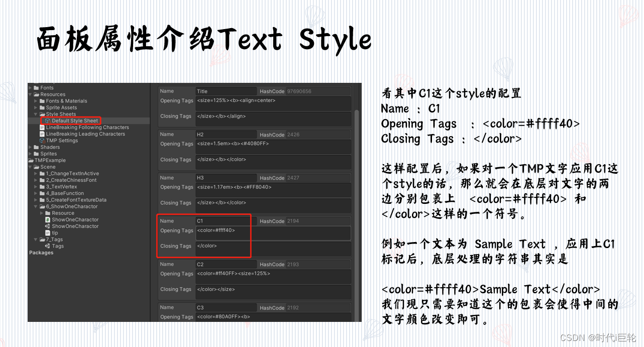Image resolution: width=644 pixels, height=347 pixels.
Task: Click the 6_ShowOneCharactor folder icon
Action: click(x=43, y=206)
